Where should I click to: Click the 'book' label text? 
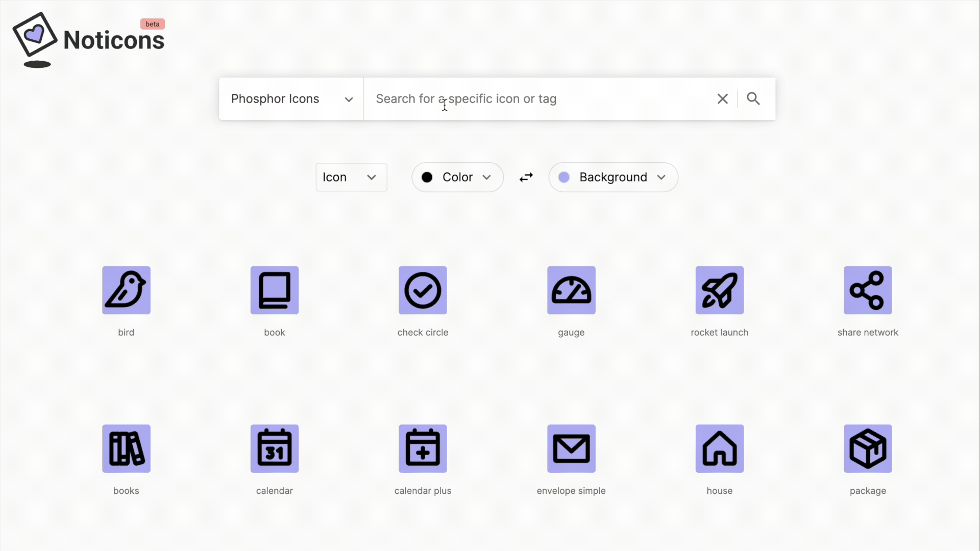[275, 333]
